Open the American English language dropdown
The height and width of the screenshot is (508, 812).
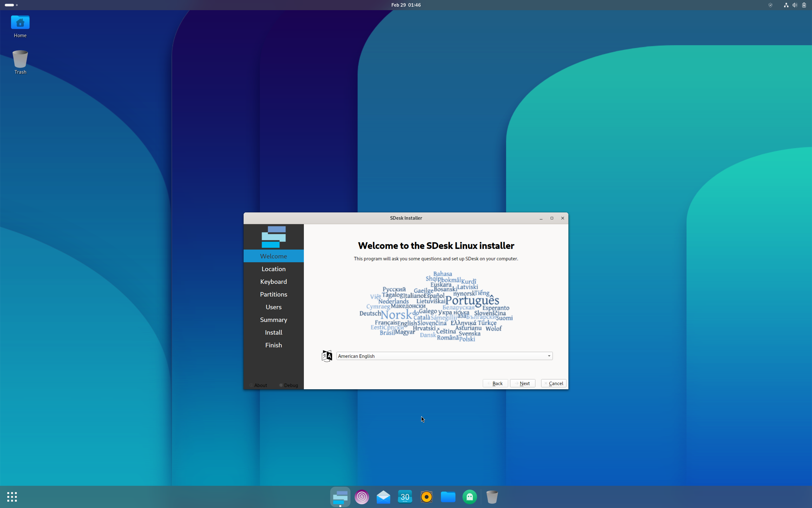(x=444, y=356)
